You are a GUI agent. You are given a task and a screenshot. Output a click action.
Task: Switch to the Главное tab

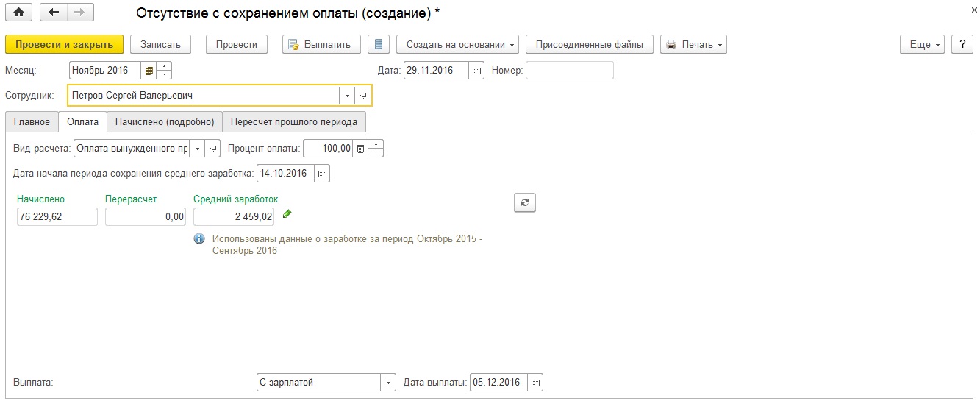coord(32,122)
